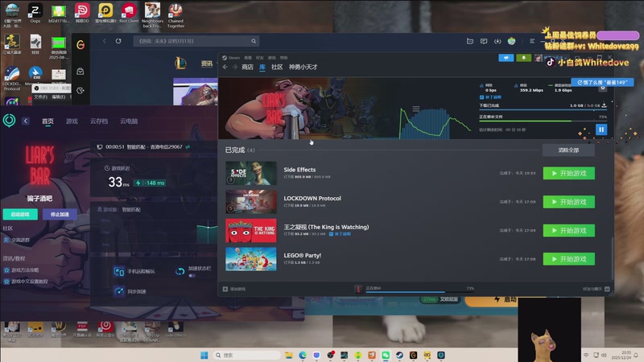This screenshot has height=362, width=644.
Task: Click the message icon in background client toolbar
Action: point(484,41)
